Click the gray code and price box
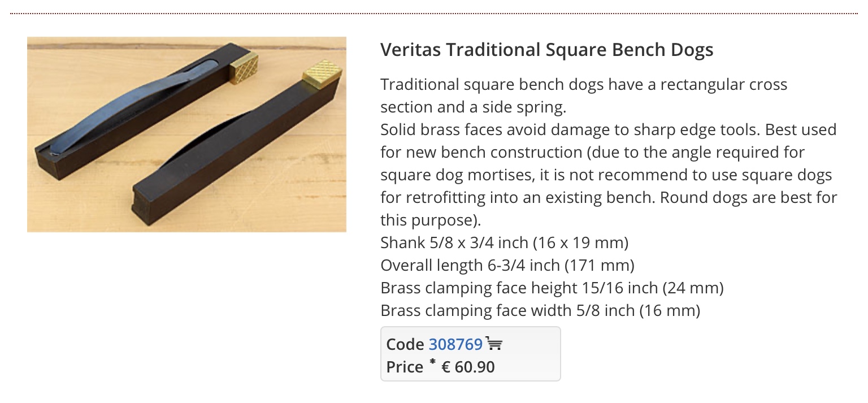The image size is (868, 403). tap(471, 354)
